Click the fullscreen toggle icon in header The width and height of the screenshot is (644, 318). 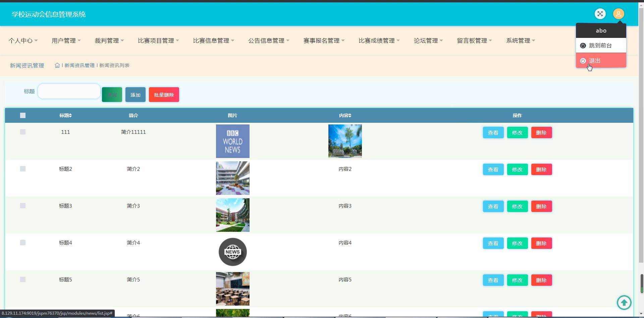(600, 14)
